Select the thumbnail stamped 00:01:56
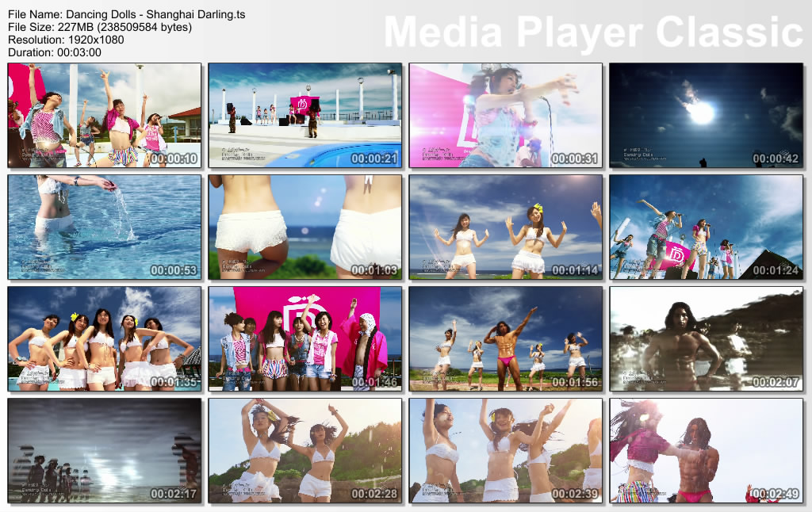 click(x=506, y=339)
